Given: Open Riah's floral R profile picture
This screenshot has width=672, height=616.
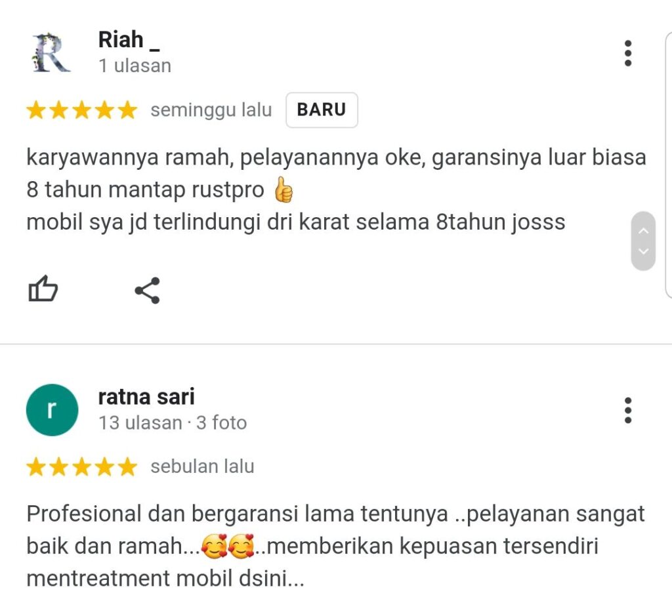Looking at the screenshot, I should 51,52.
